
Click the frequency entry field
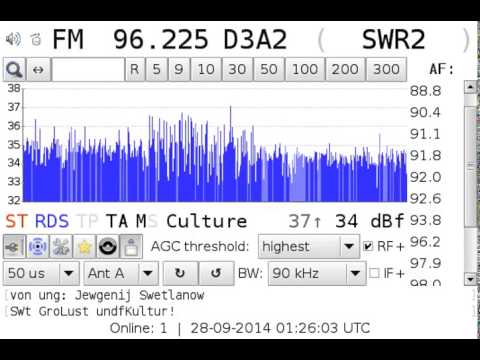pos(88,69)
